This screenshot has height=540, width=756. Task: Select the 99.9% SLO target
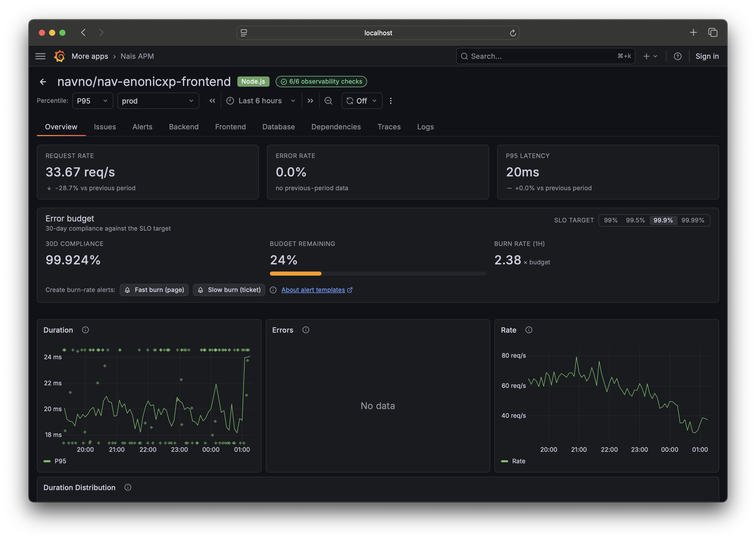tap(663, 220)
